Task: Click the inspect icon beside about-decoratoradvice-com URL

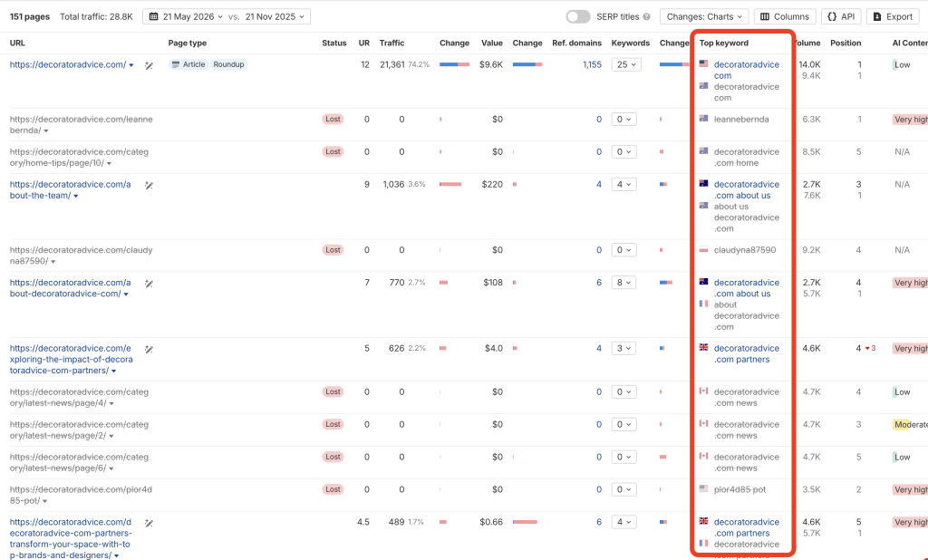Action: pos(150,284)
